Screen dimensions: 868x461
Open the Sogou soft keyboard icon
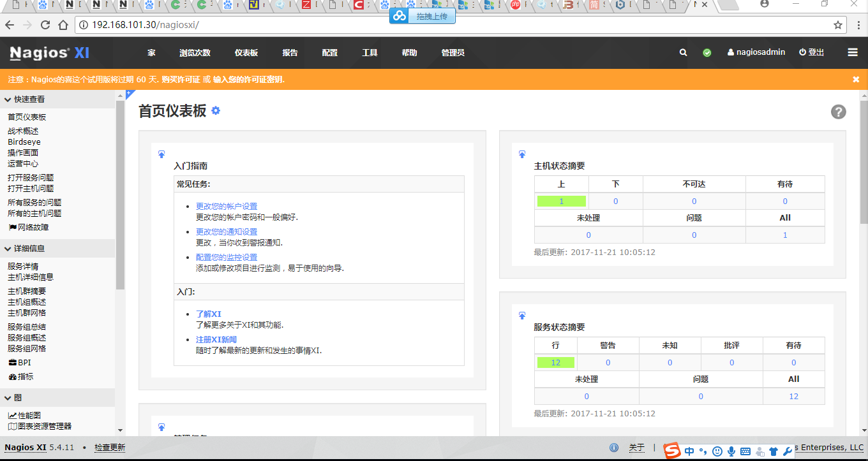[745, 451]
